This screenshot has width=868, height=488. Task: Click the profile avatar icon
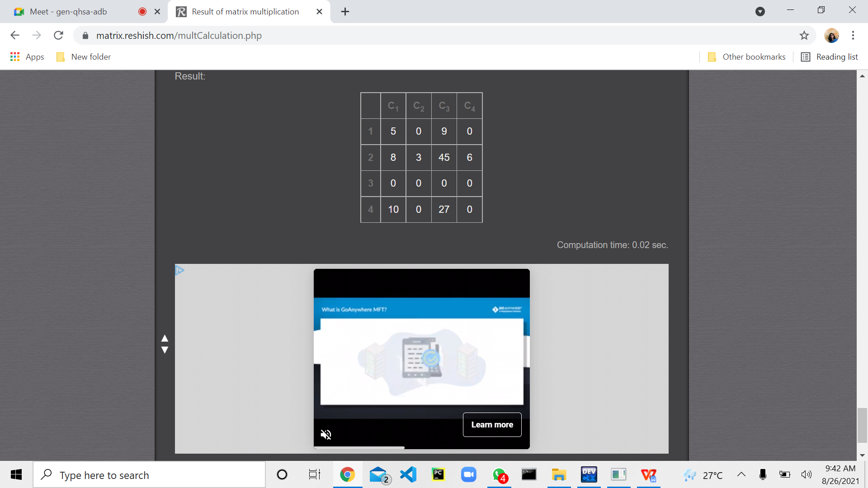[x=831, y=35]
